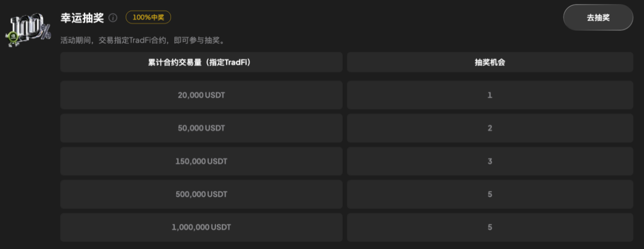Click the 1,000,000 USDT volume cell

pyautogui.click(x=201, y=227)
